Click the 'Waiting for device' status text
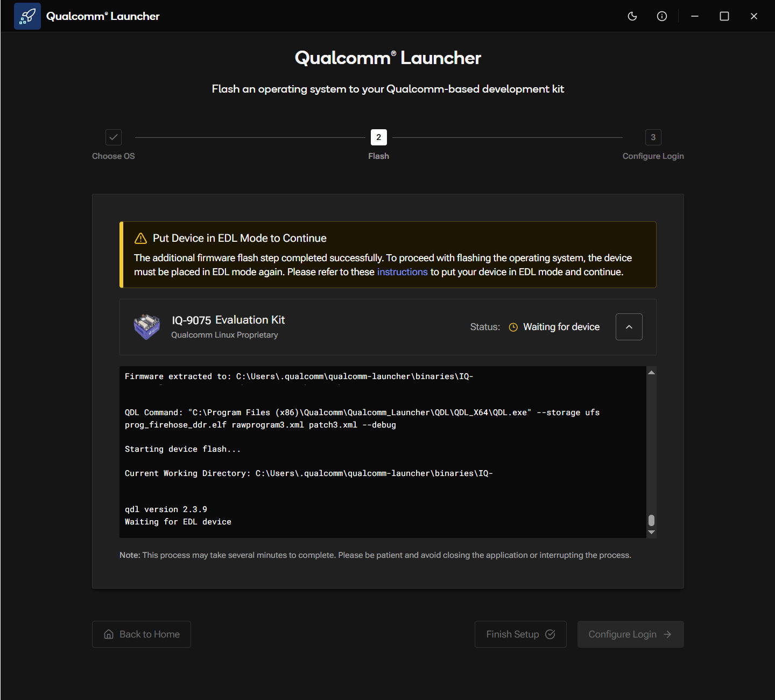775x700 pixels. pos(561,327)
